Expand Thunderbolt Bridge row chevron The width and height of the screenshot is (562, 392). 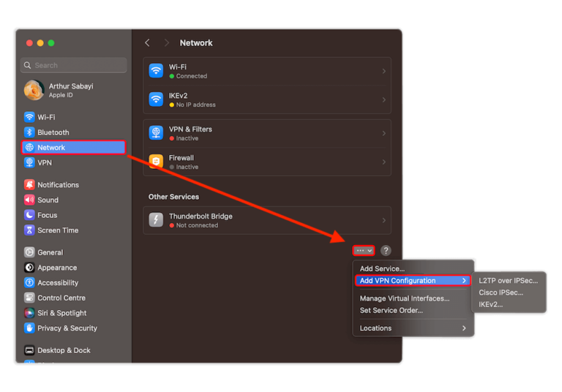384,220
